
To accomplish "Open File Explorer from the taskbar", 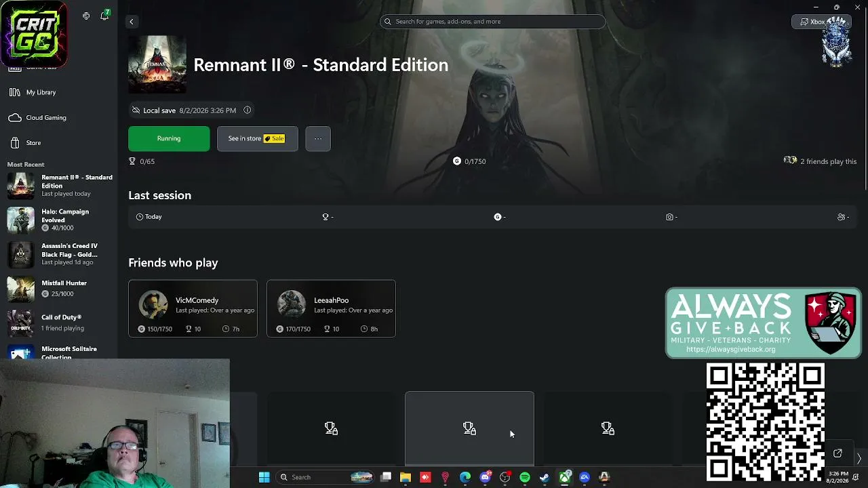I will point(406,477).
